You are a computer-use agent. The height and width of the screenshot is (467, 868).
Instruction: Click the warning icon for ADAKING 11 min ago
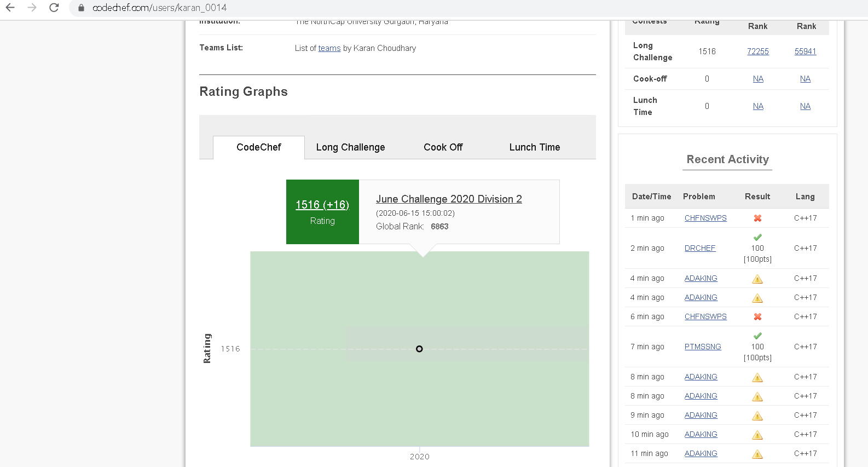point(757,454)
